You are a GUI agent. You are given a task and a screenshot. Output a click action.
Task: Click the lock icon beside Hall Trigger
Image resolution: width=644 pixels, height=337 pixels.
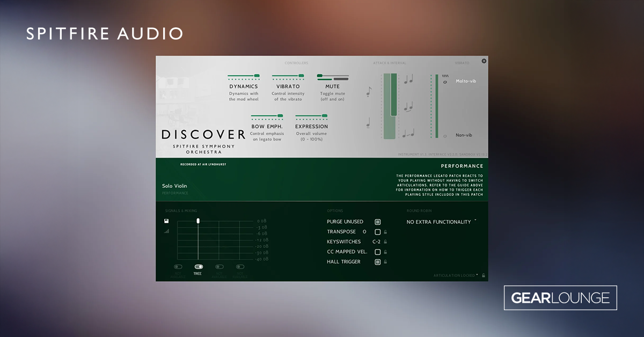[385, 262]
